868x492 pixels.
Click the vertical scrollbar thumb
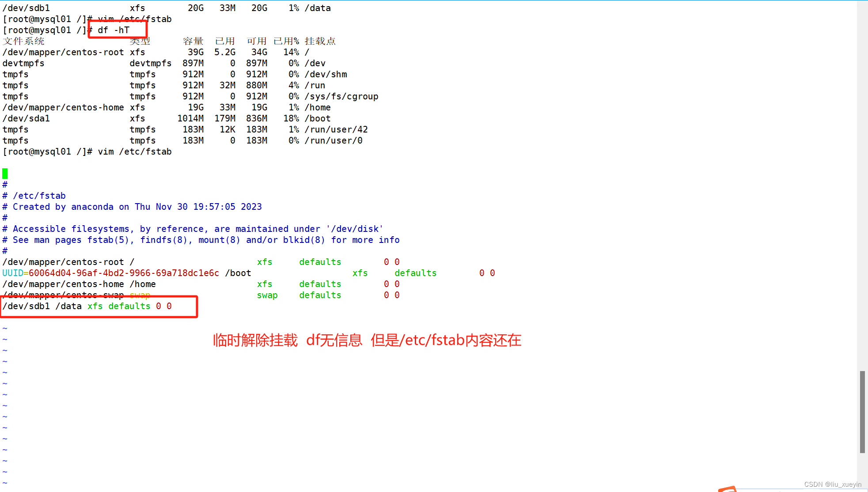click(862, 412)
